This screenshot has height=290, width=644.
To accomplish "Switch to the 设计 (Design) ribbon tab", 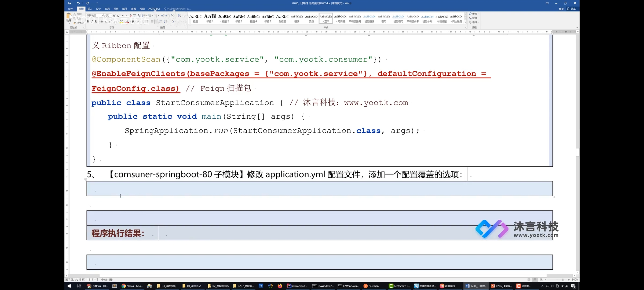I will pos(98,9).
